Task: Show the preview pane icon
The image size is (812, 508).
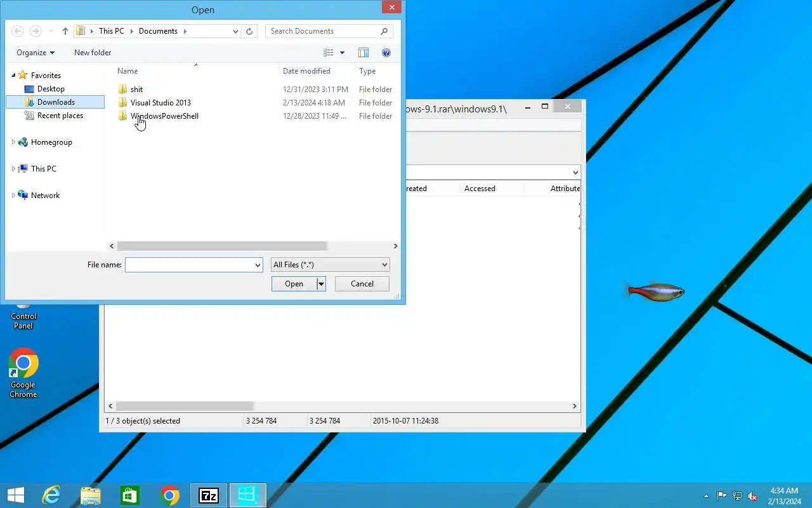Action: pyautogui.click(x=363, y=53)
